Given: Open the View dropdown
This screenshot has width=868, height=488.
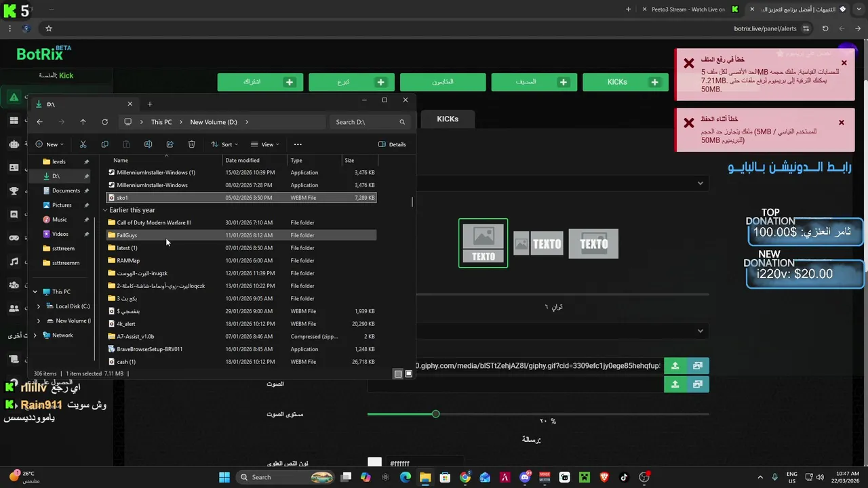Looking at the screenshot, I should 265,144.
